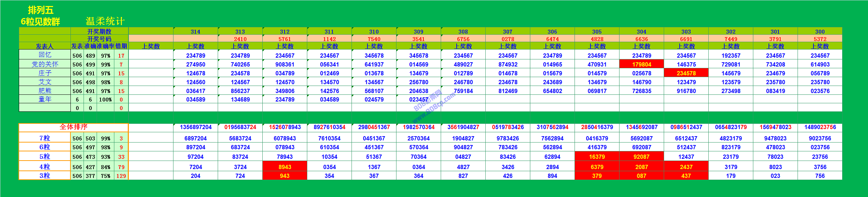Click the 温柔统计 title text
This screenshot has height=197, width=868.
coord(105,21)
